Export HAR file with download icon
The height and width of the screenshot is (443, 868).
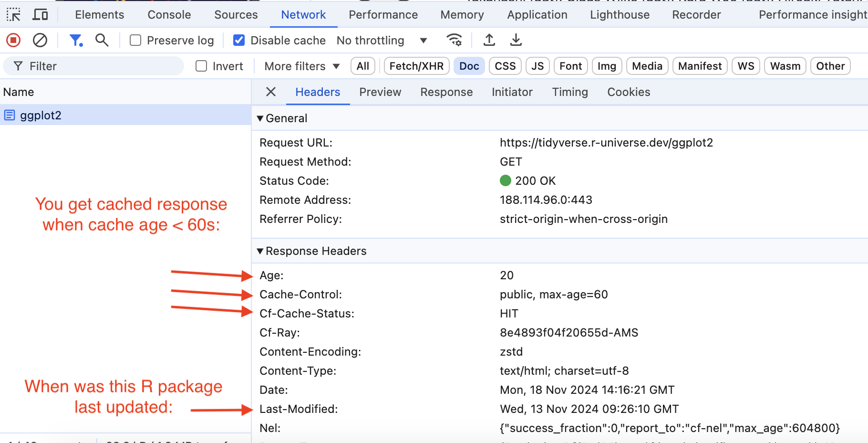(516, 41)
